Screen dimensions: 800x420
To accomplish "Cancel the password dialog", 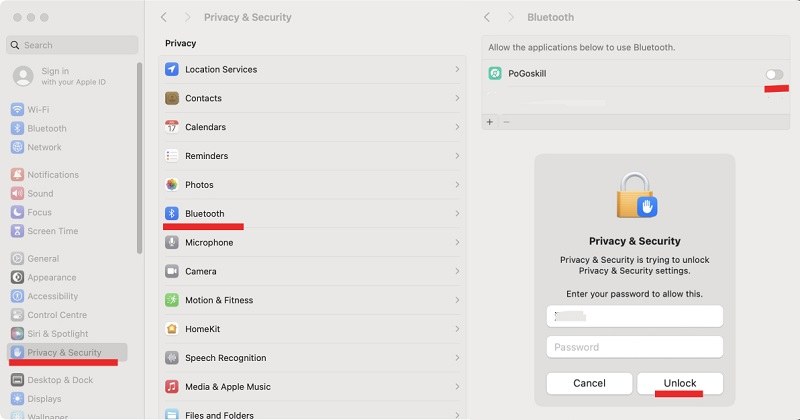I will point(589,384).
